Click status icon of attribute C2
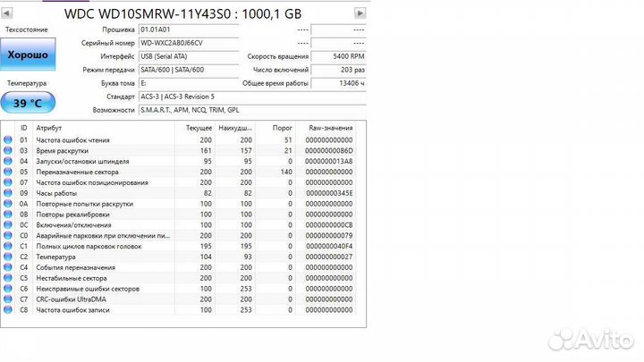The height and width of the screenshot is (362, 644). 8,257
